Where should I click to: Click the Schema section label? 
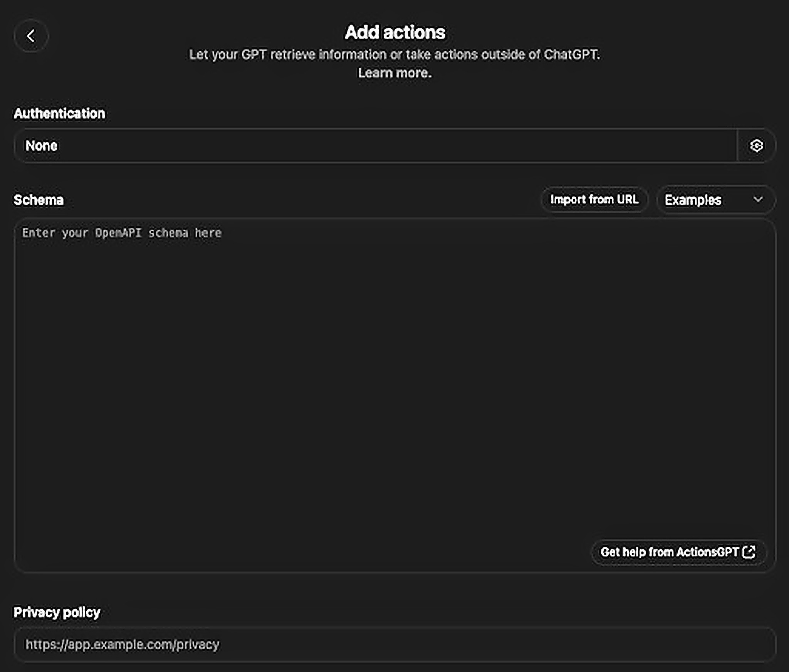tap(39, 200)
